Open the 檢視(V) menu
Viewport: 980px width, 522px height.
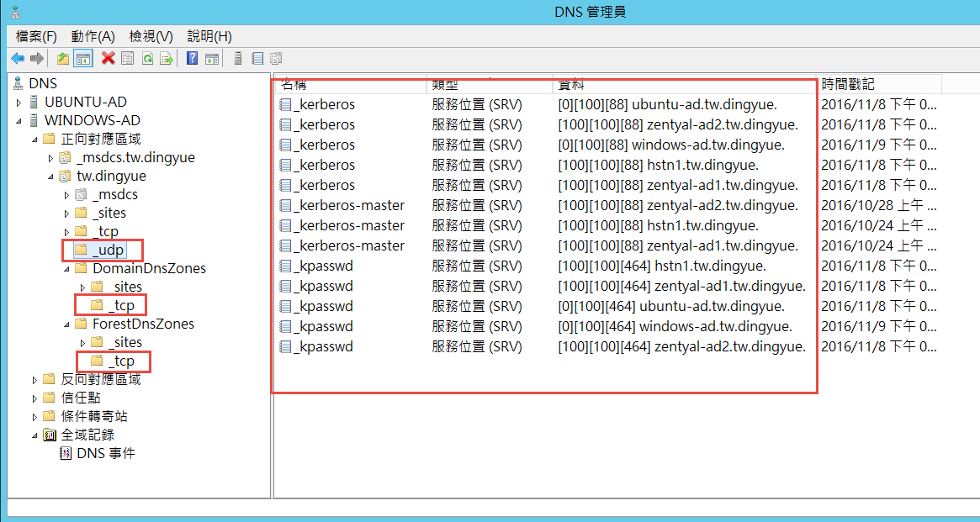tap(149, 36)
